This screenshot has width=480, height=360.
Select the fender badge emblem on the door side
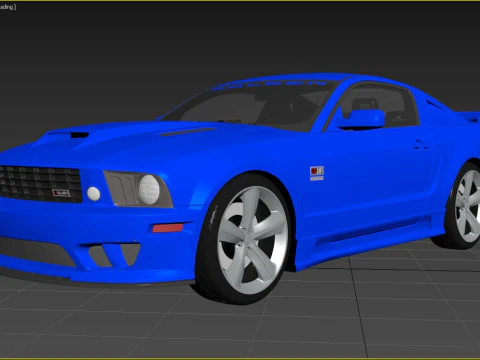[x=317, y=173]
